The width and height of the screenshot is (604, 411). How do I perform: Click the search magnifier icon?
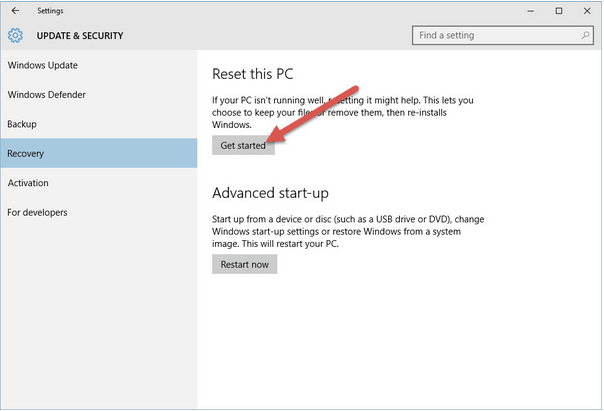point(585,35)
